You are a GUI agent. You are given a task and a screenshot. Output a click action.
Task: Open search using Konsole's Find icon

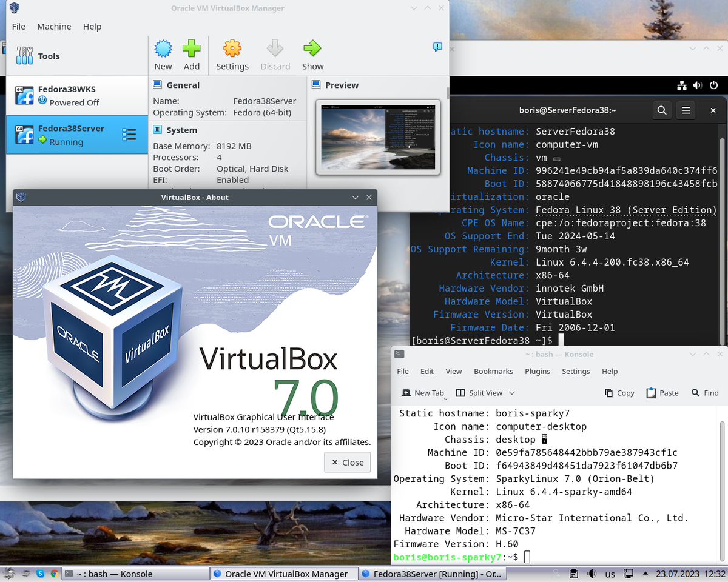point(704,393)
